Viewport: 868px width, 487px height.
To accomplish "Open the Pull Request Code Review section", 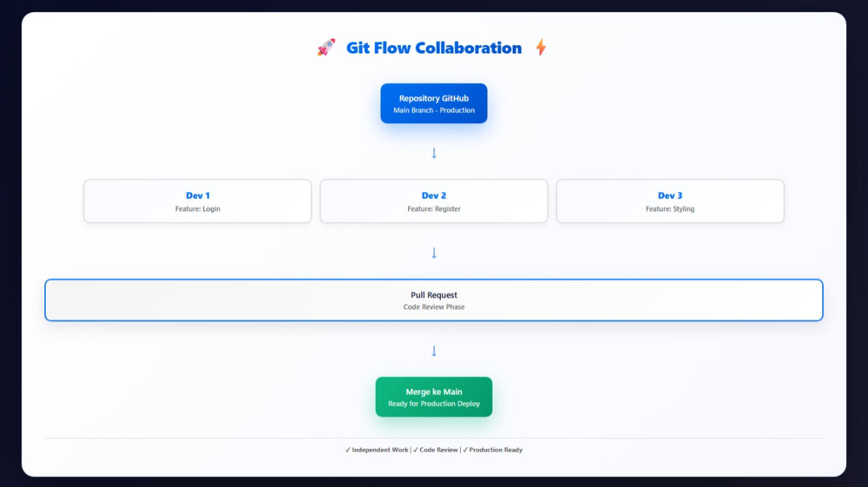I will 433,300.
